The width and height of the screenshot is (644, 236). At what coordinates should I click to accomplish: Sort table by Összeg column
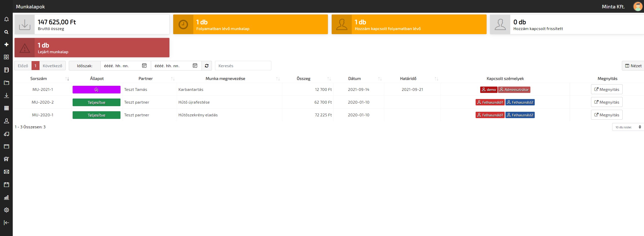(329, 79)
